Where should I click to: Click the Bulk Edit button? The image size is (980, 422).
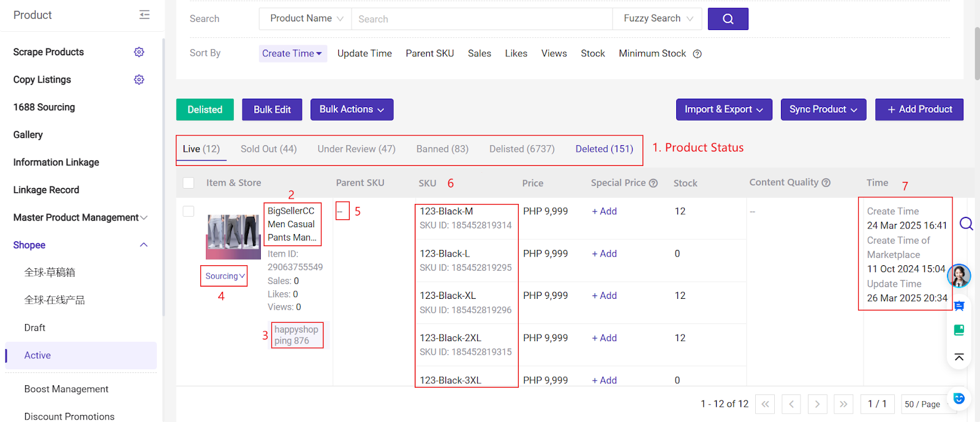pos(272,110)
